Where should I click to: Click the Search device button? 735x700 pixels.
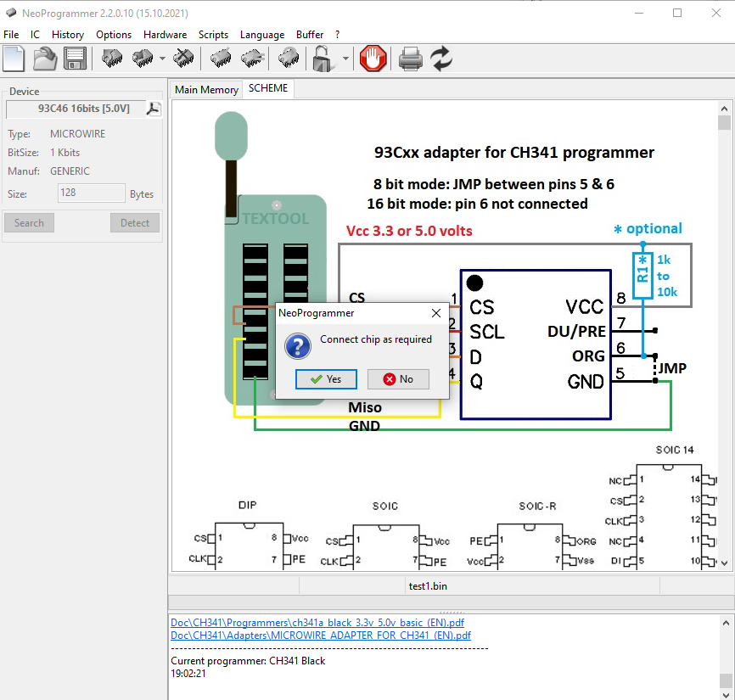point(29,223)
